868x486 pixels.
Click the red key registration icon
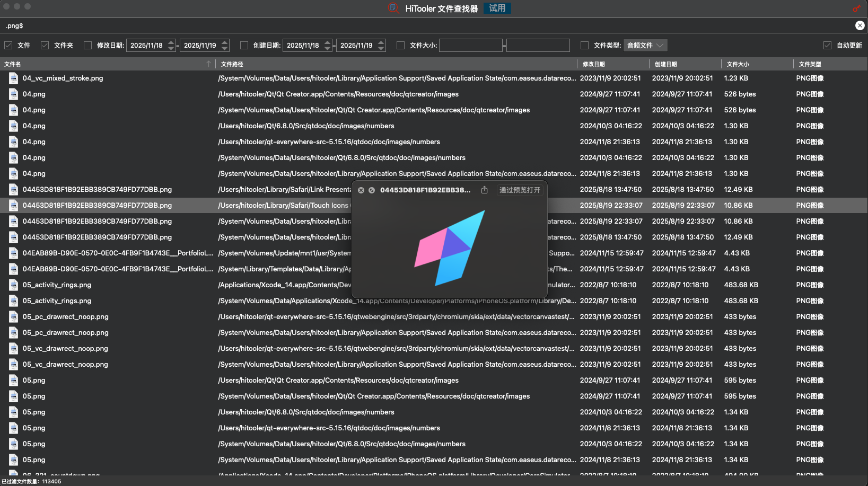(856, 8)
